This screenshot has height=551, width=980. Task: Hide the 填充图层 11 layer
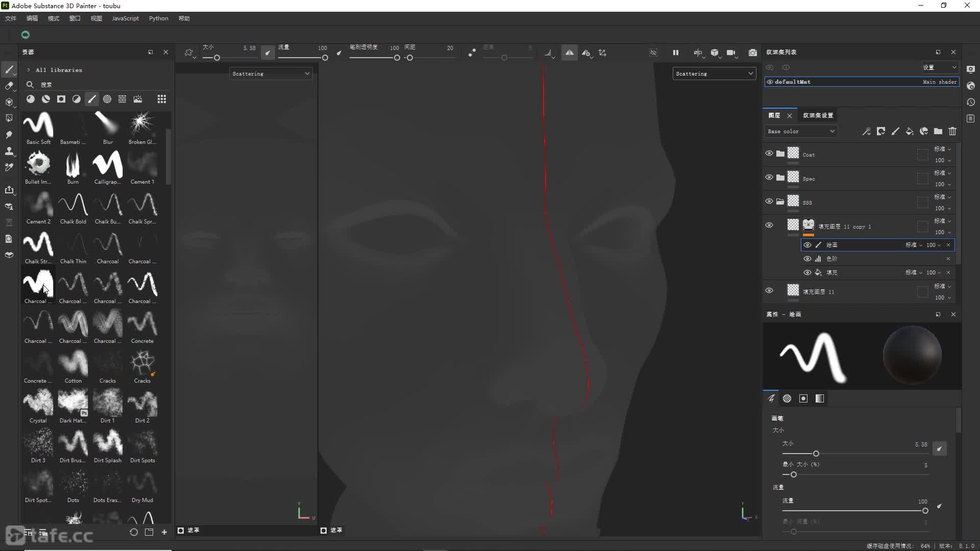tap(769, 290)
